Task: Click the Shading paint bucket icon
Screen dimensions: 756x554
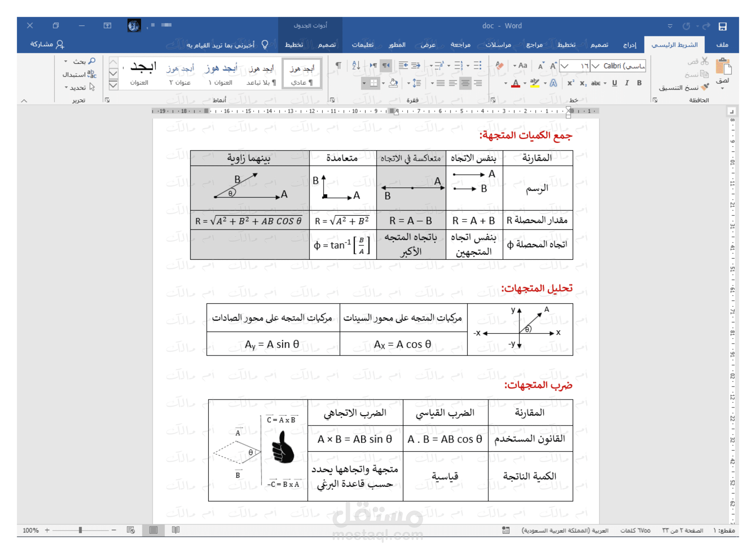Action: [x=393, y=83]
